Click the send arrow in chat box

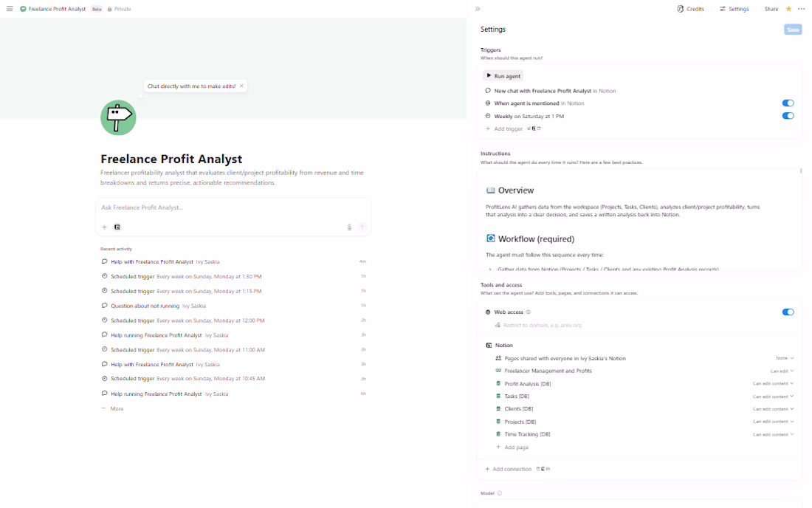pos(362,227)
